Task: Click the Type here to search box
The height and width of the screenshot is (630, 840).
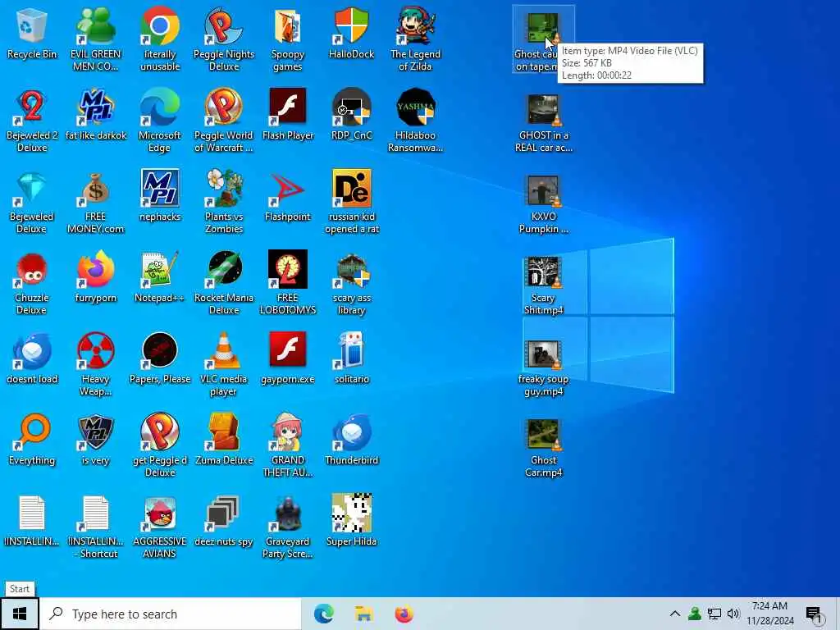Action: [x=170, y=614]
